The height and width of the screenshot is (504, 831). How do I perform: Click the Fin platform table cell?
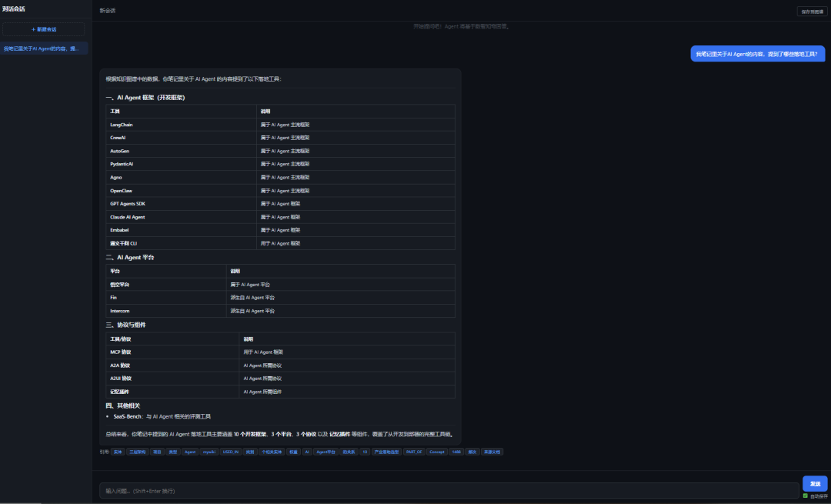[x=166, y=298]
